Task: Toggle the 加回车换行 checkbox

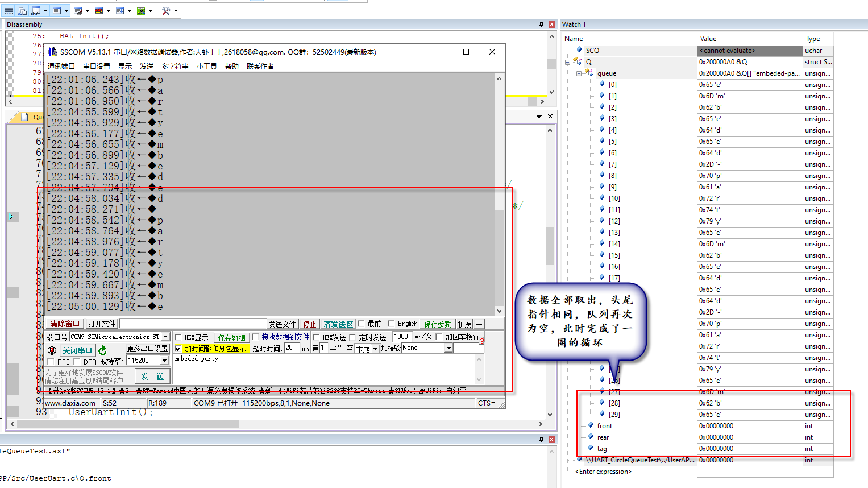Action: (x=439, y=337)
